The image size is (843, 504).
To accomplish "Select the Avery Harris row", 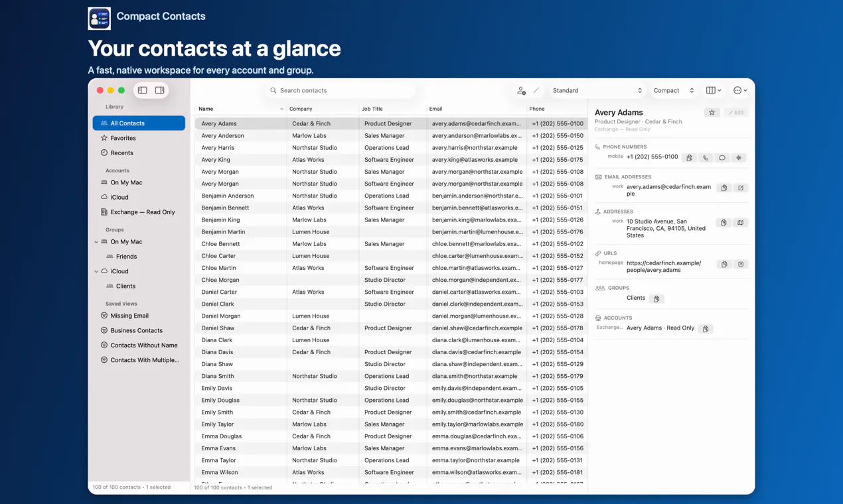I will 391,147.
